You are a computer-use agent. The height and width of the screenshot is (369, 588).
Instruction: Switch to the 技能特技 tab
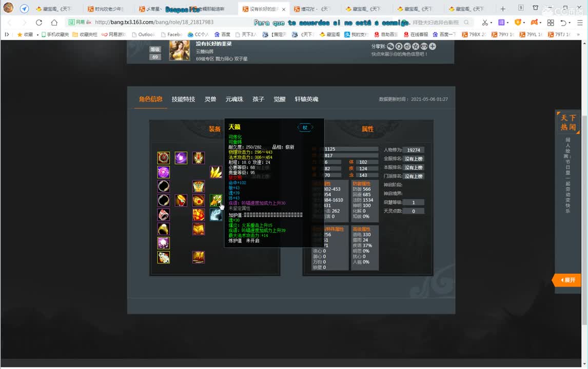pyautogui.click(x=183, y=99)
